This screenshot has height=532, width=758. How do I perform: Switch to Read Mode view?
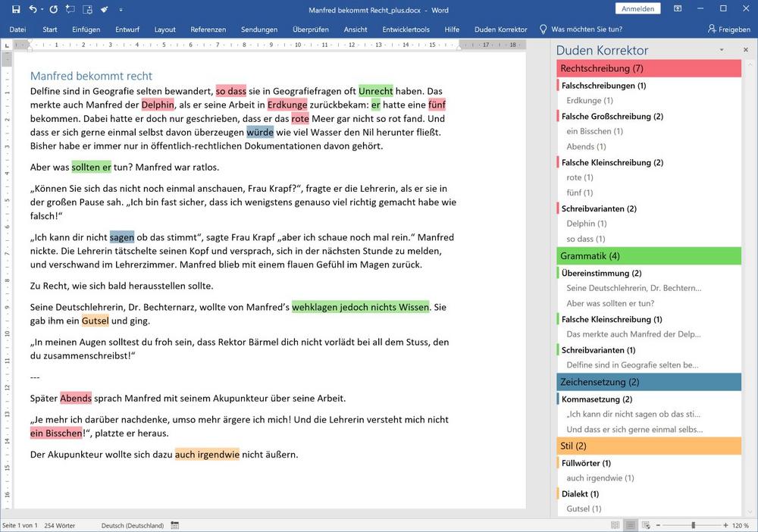click(615, 525)
